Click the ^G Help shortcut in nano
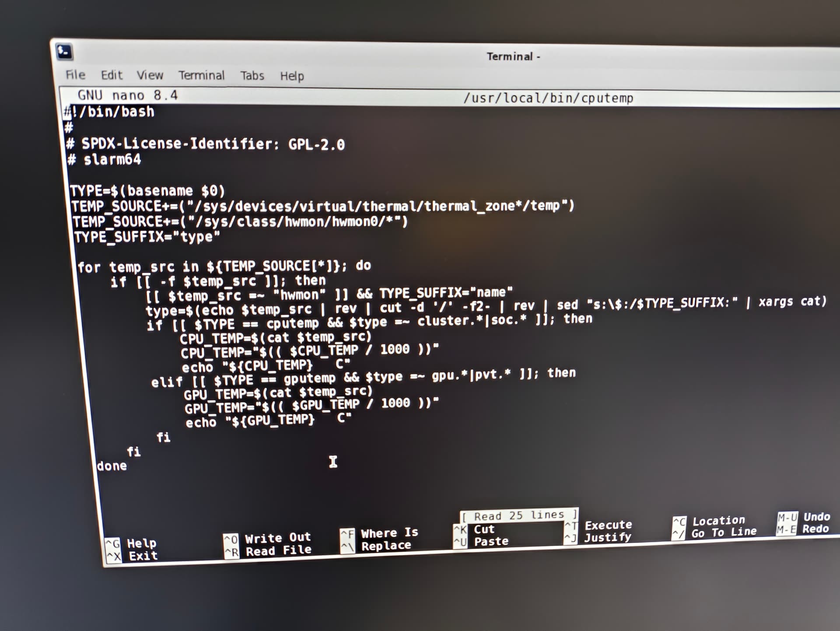 [131, 543]
